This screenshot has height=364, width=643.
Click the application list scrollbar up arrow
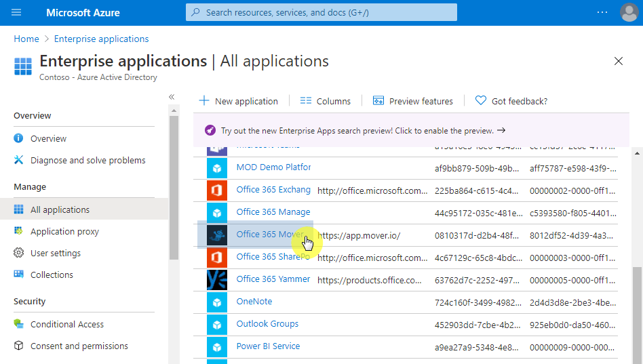pyautogui.click(x=637, y=153)
